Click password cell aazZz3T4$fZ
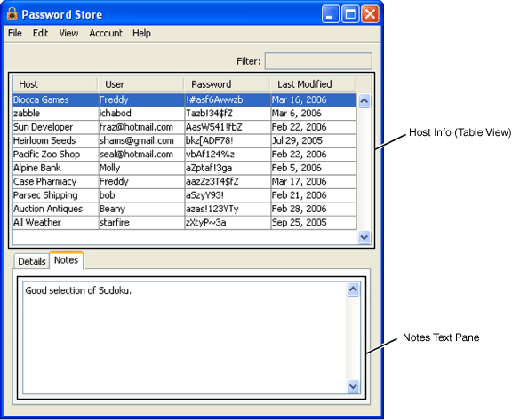Viewport: 512px width, 420px height. (x=228, y=182)
